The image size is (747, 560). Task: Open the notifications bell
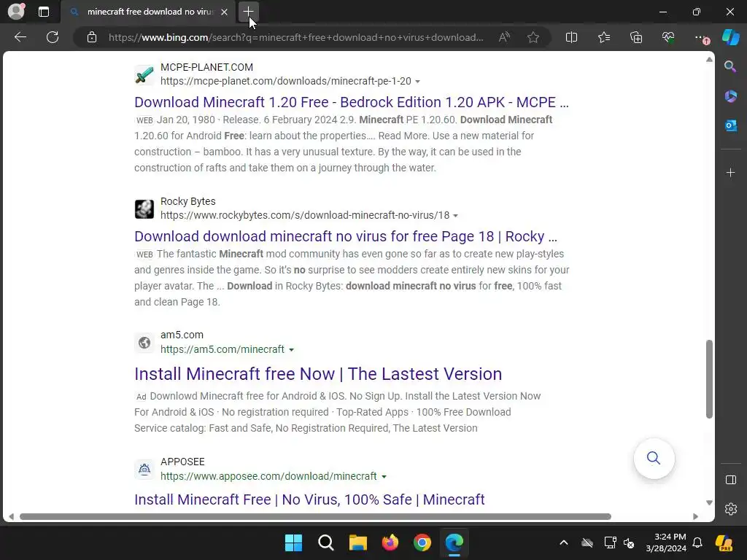[x=697, y=542]
